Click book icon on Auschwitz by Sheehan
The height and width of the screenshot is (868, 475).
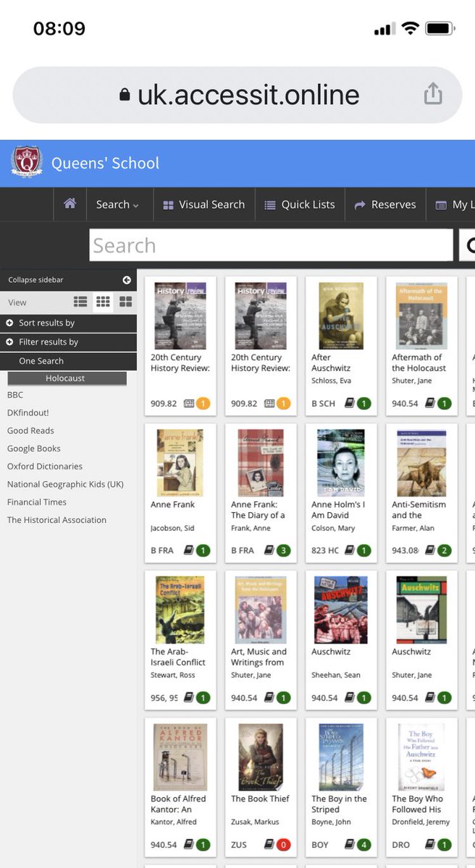(349, 698)
